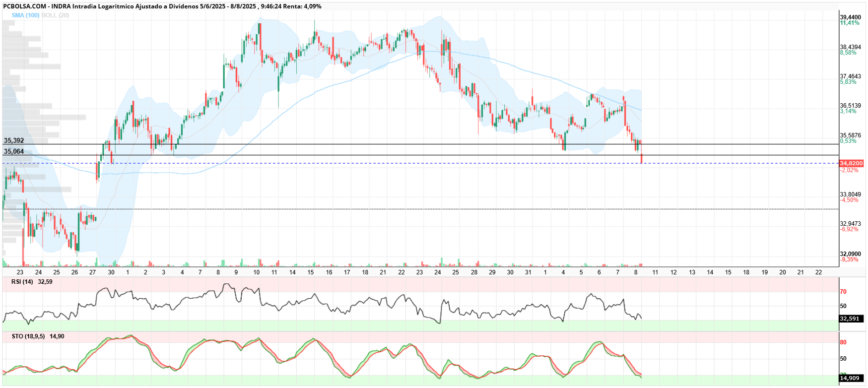
Task: Click the black 14,909 stochastic value tag
Action: point(849,378)
